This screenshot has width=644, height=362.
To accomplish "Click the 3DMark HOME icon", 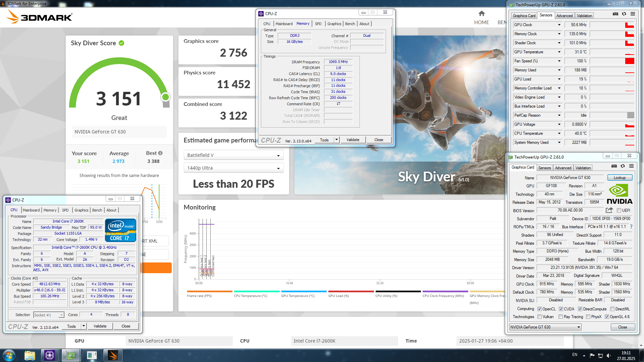I will (x=482, y=13).
